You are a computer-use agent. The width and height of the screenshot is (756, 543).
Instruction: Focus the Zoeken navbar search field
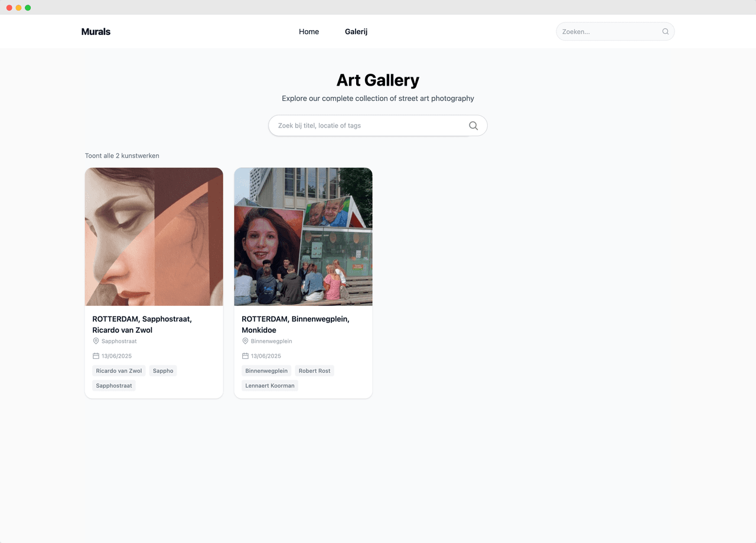coord(608,32)
